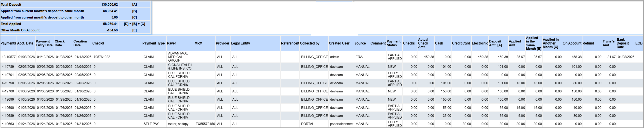Click check number 705761022
The height and width of the screenshot is (128, 644).
(102, 57)
